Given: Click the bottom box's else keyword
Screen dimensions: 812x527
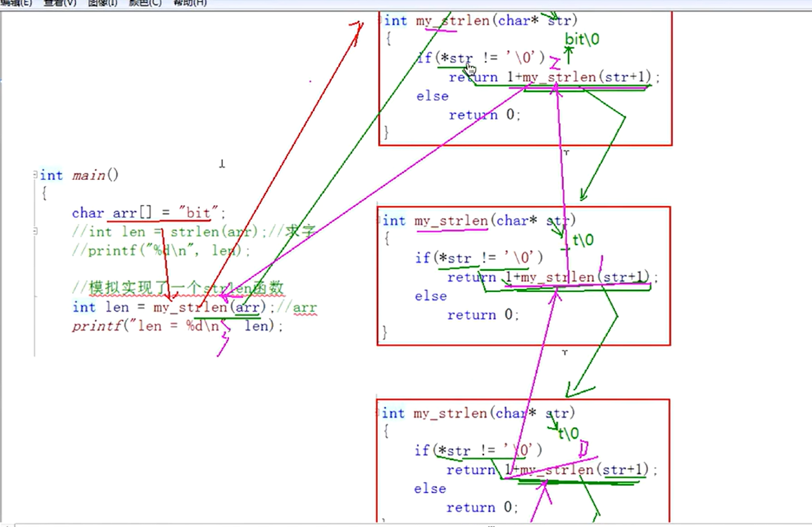Looking at the screenshot, I should pos(430,488).
